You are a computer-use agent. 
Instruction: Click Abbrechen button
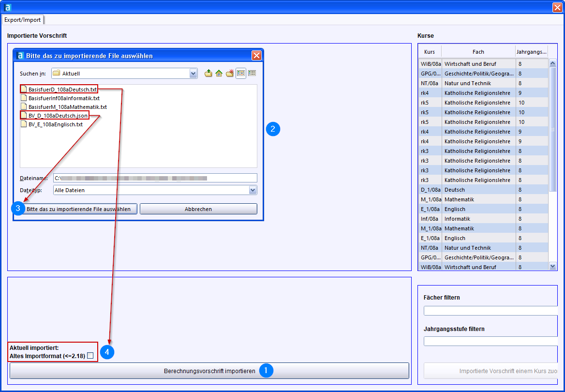[198, 209]
